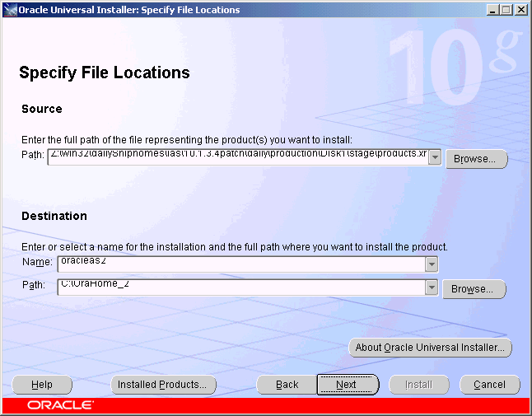Maximize the installer window
Image resolution: width=532 pixels, height=416 pixels.
pos(506,10)
